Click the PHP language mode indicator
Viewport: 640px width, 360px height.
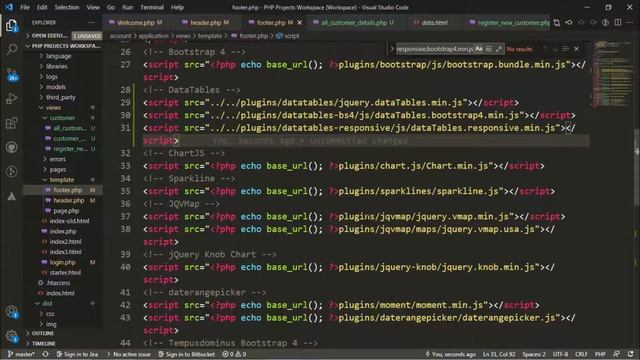tap(600, 354)
